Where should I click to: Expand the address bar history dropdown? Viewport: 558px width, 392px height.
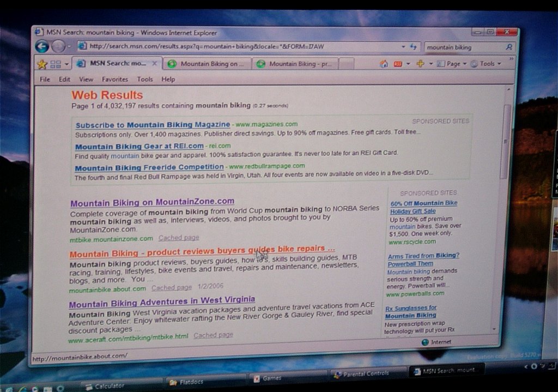click(x=403, y=47)
